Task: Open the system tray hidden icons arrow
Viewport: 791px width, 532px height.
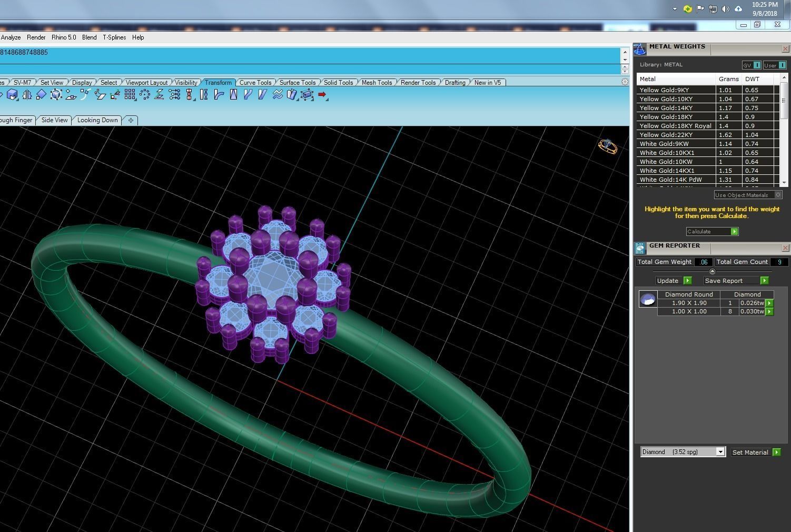Action: [675, 9]
